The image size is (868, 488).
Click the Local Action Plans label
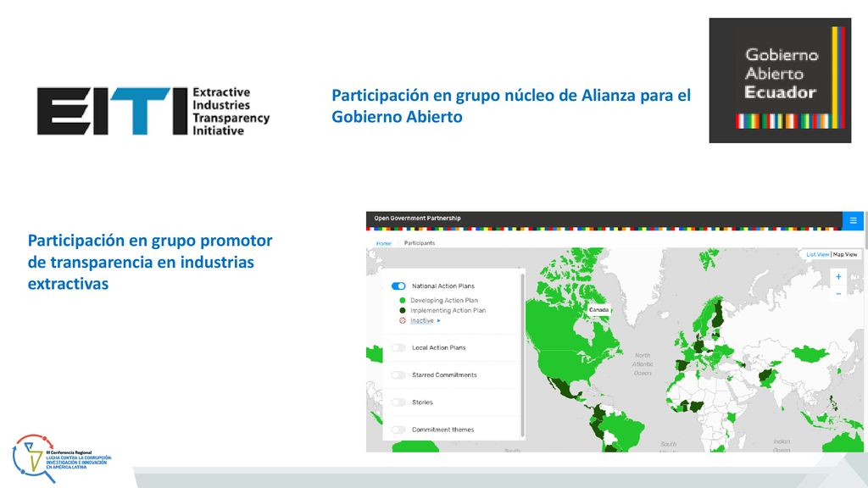(x=438, y=347)
